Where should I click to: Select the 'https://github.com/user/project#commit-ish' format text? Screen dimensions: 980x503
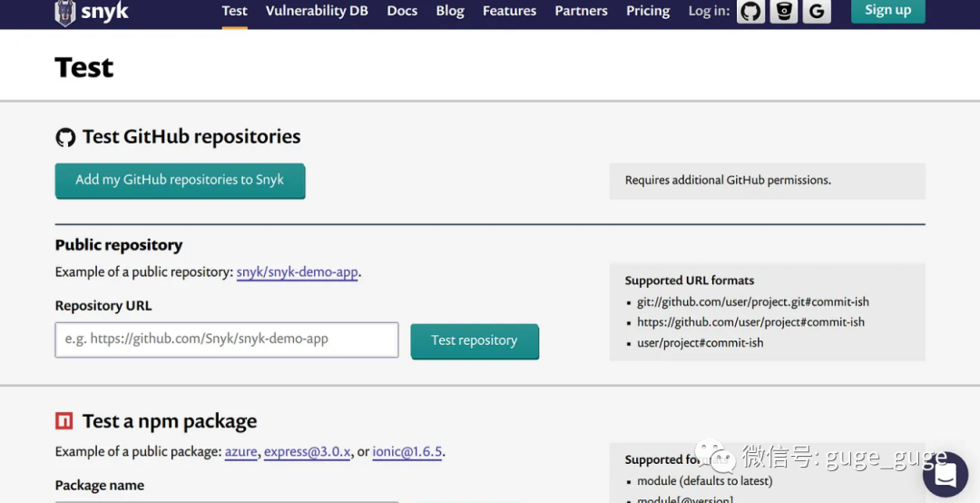tap(750, 321)
